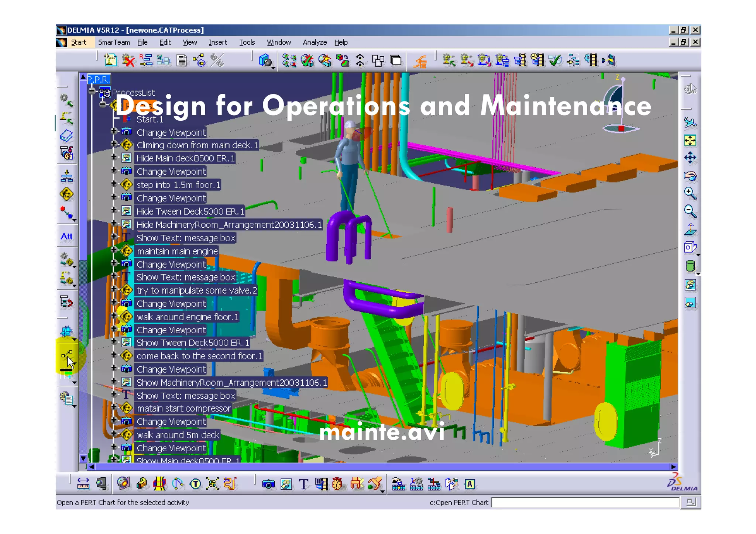This screenshot has height=534, width=756.
Task: Expand the Climing down from main deck.1 node
Action: (114, 144)
